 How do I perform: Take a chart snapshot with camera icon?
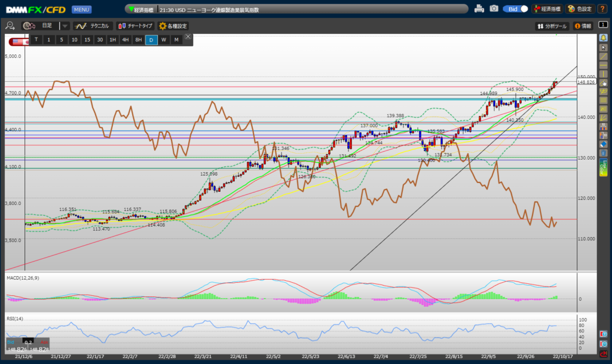coord(494,9)
